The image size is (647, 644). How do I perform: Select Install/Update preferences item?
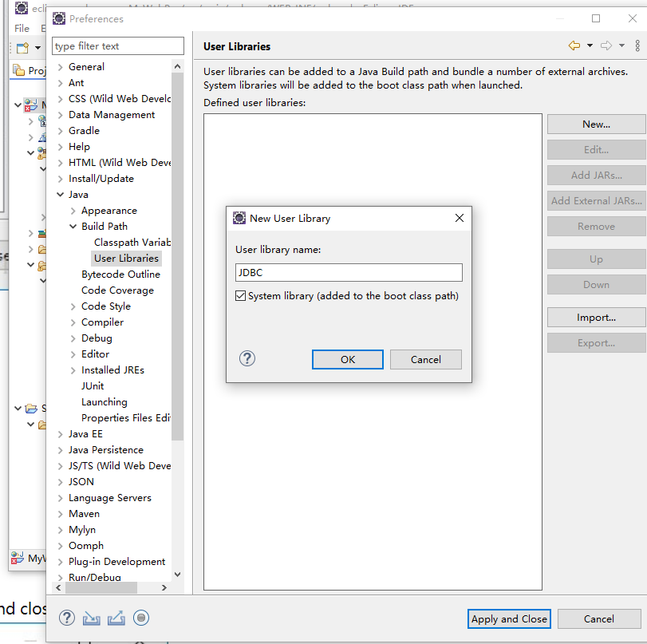click(x=101, y=179)
